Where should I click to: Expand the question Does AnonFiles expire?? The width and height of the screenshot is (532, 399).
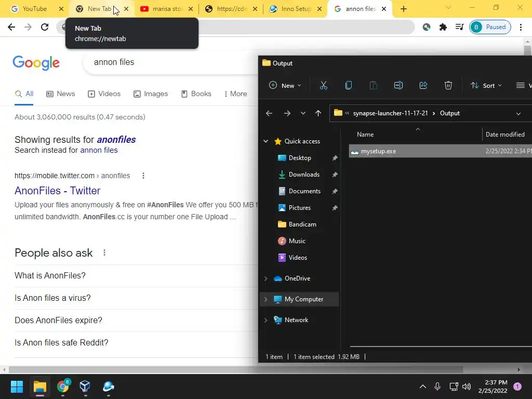58,320
